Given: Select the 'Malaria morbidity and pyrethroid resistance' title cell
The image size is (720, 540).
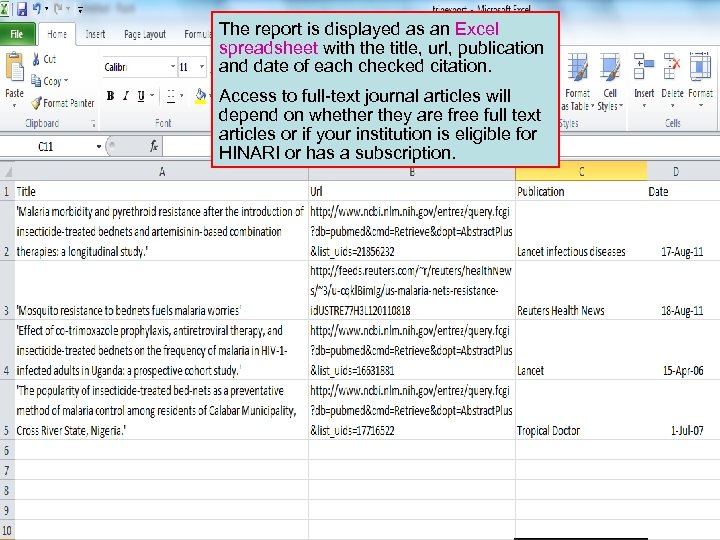Looking at the screenshot, I should [x=162, y=231].
